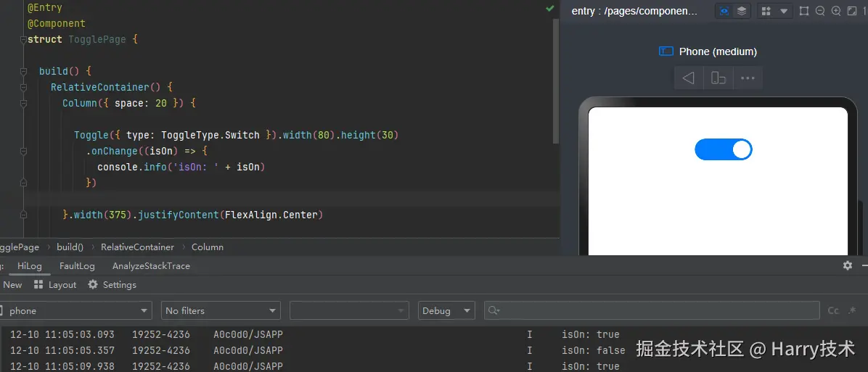Viewport: 868px width, 372px height.
Task: Expand the preview profile dropdown arrow
Action: pos(784,11)
